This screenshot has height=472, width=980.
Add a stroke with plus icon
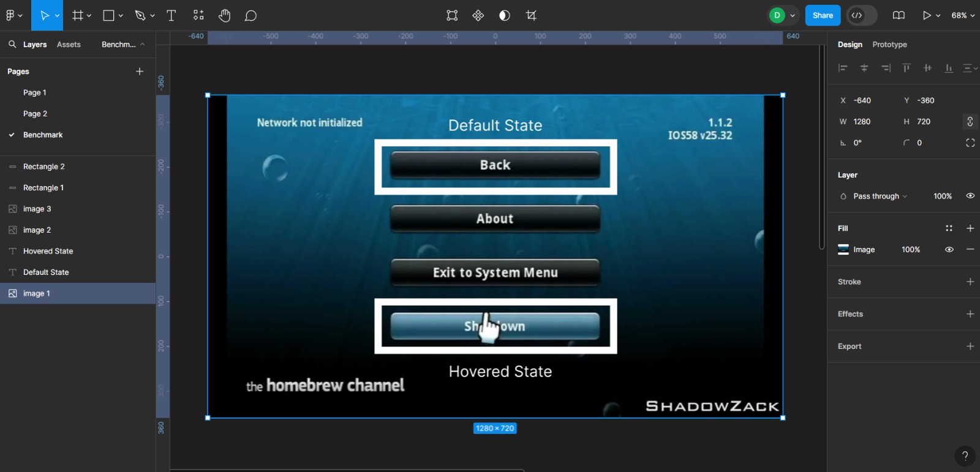pos(970,282)
